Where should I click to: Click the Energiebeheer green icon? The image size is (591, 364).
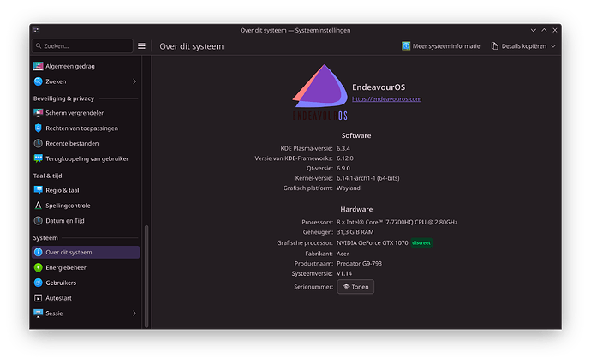(38, 267)
